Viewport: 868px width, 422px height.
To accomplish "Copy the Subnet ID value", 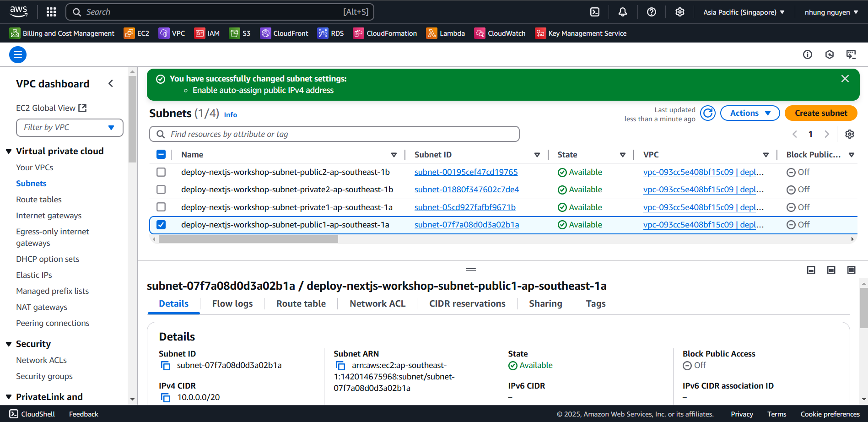I will click(166, 366).
